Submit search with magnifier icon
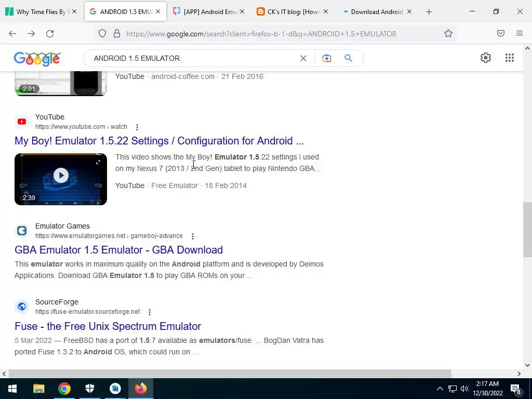Image resolution: width=532 pixels, height=399 pixels. 349,58
